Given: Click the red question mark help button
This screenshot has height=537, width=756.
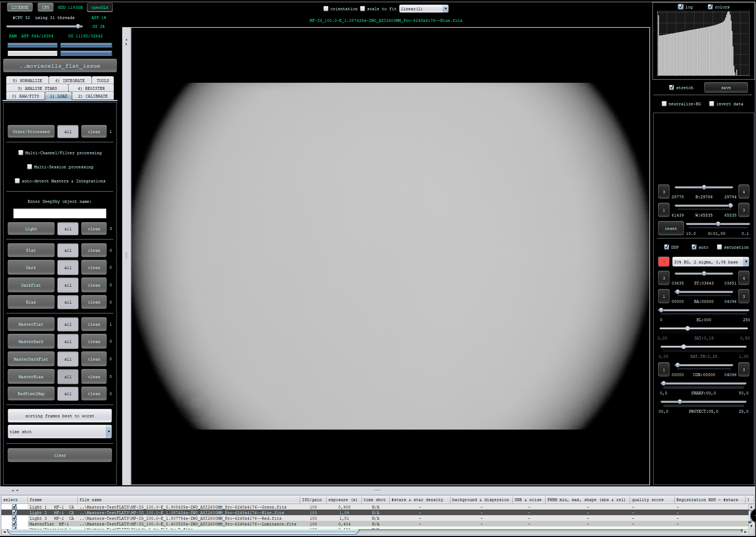Looking at the screenshot, I should tap(663, 262).
